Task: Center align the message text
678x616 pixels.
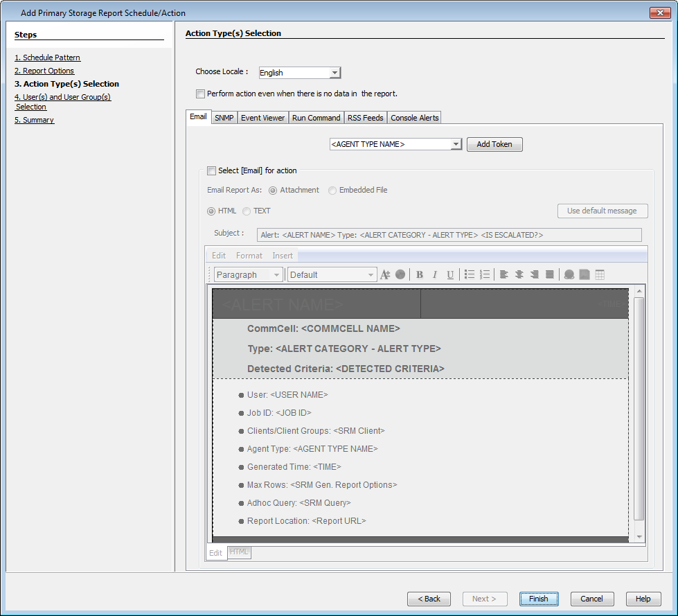Action: tap(521, 274)
